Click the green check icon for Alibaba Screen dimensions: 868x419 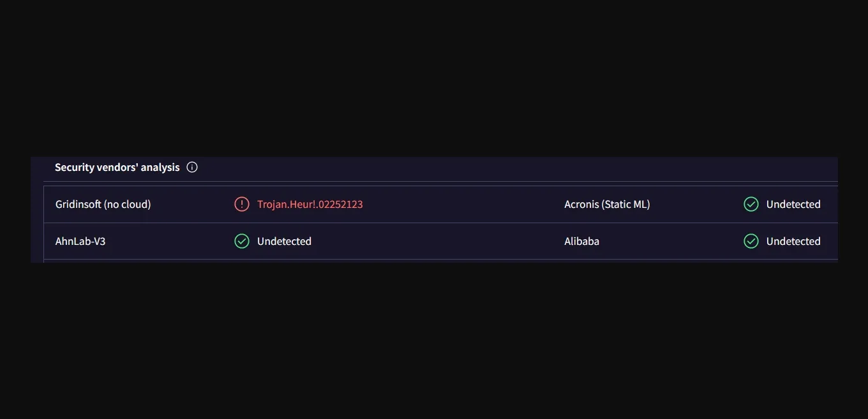751,241
